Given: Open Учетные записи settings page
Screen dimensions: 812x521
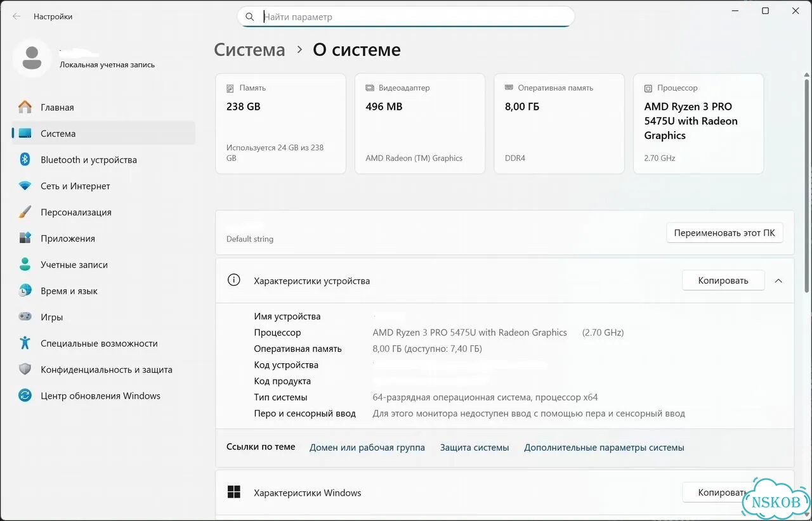Looking at the screenshot, I should 103,264.
